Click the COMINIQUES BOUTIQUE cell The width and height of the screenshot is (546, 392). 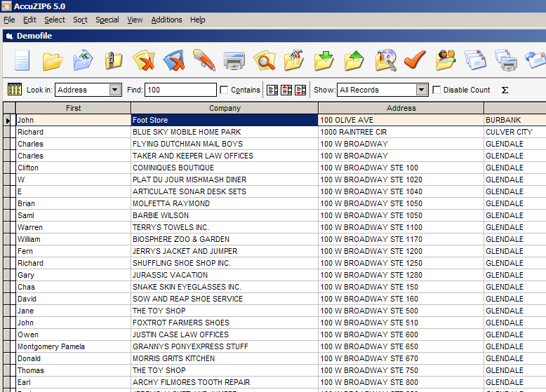225,168
